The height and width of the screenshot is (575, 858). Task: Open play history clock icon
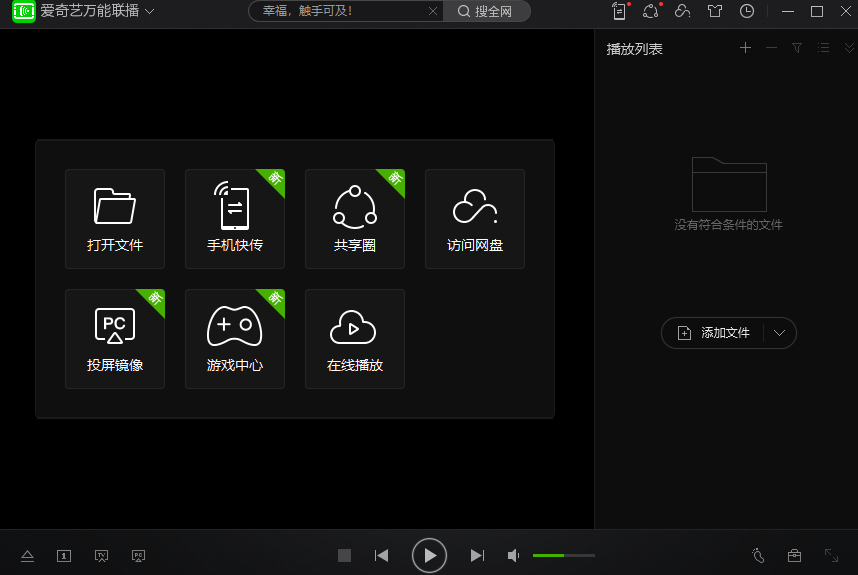[747, 11]
